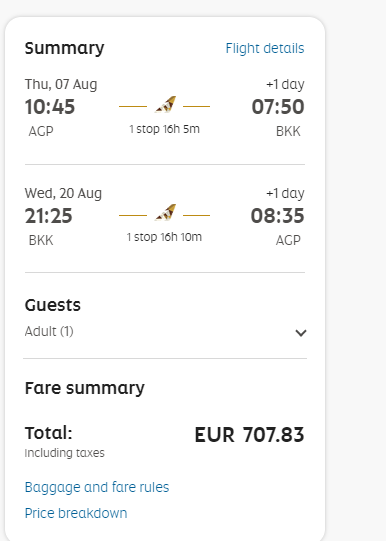Click the return flight airline tail icon
Image resolution: width=386 pixels, height=541 pixels.
[x=166, y=213]
